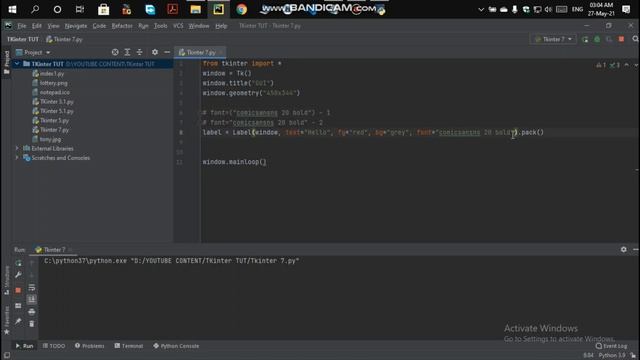Open Run panel settings gear
640x360 pixels.
coord(624,249)
